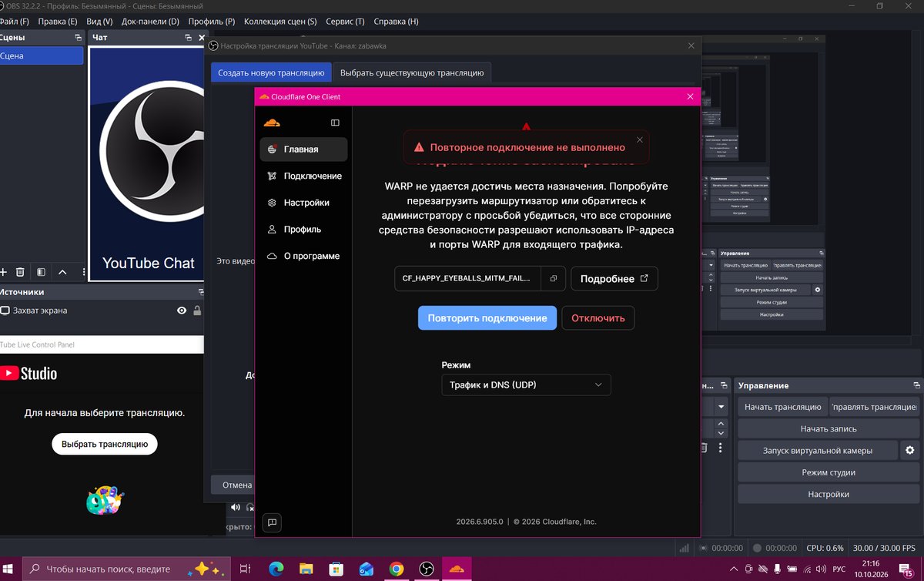Screen dimensions: 924x581
Task: Open virtual camera settings gear in OBS
Action: 910,450
